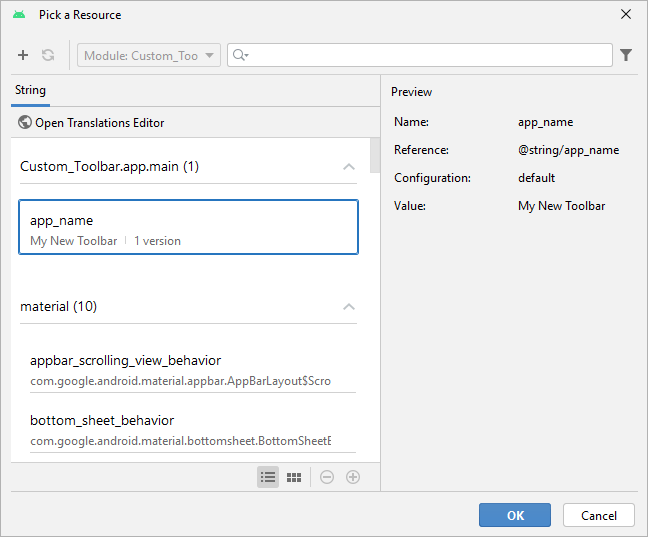Collapse the material (10) section
Screen dimensions: 648x537
coord(348,307)
